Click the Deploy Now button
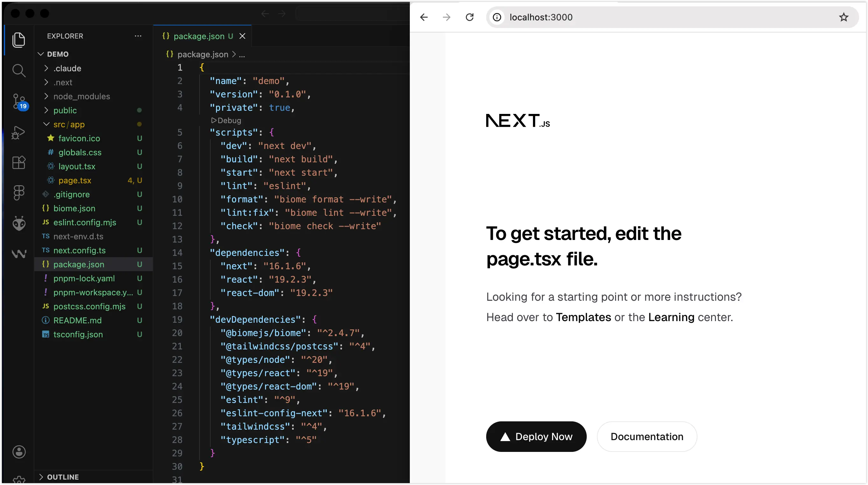The width and height of the screenshot is (868, 485). pos(536,436)
